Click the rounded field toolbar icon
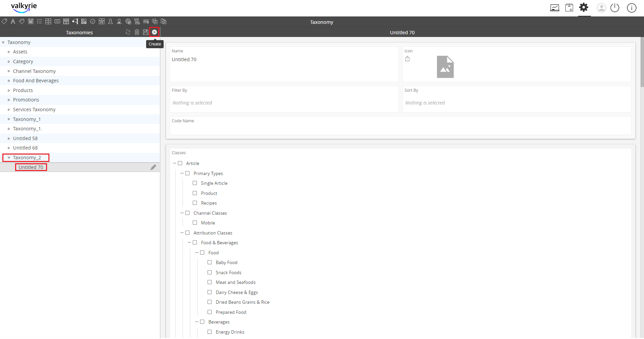This screenshot has height=339, width=644. [x=57, y=22]
